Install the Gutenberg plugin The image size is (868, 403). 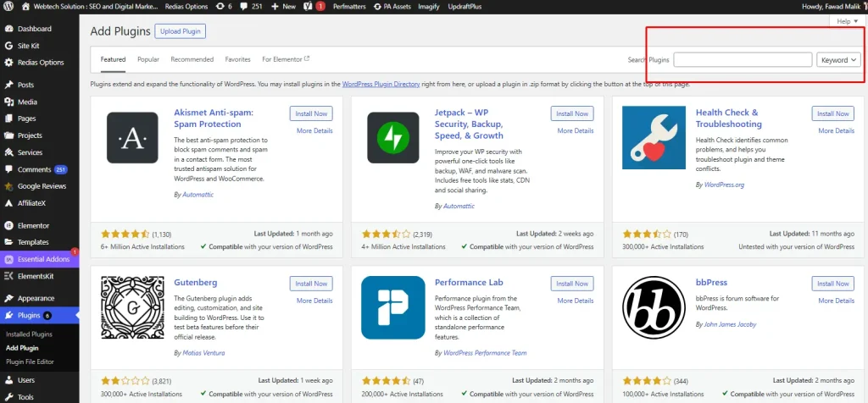311,284
